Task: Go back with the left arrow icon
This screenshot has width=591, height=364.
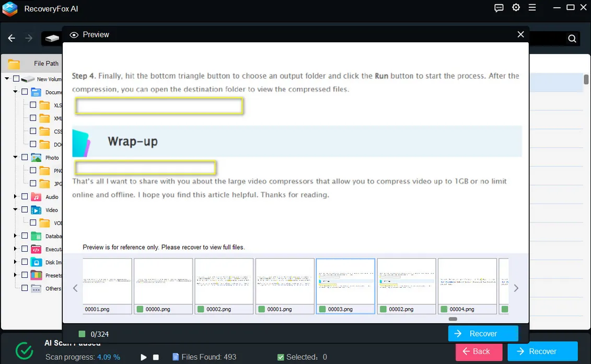Action: pyautogui.click(x=11, y=38)
